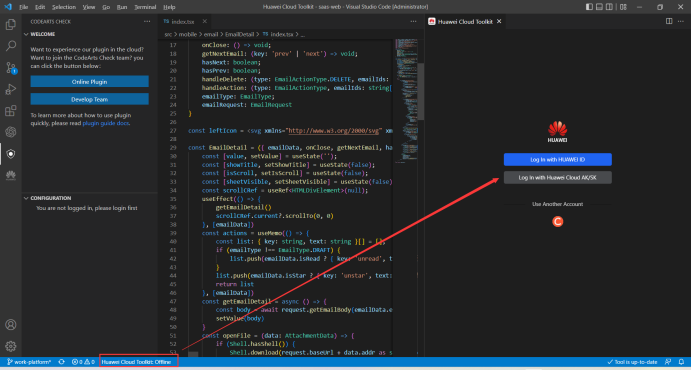This screenshot has width=692, height=371.
Task: Open the Manage gear icon
Action: pyautogui.click(x=11, y=346)
